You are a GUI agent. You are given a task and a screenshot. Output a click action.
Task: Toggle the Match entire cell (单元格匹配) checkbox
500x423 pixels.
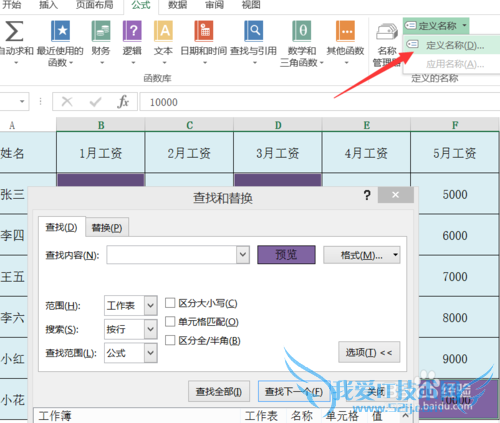[x=170, y=322]
